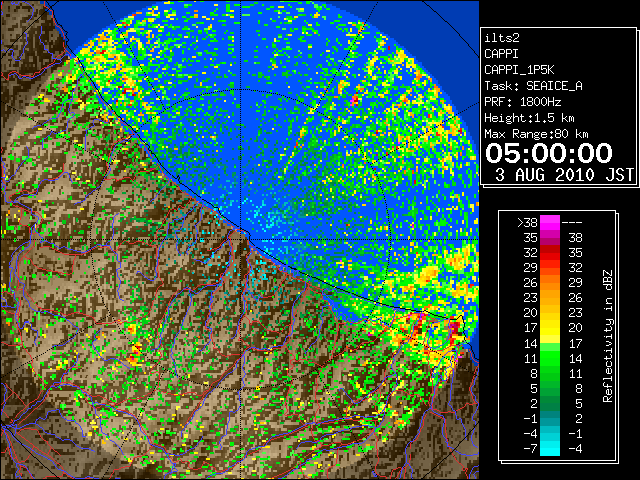
Task: Select the 'Task: SEAICE_A' line
Action: coord(533,86)
